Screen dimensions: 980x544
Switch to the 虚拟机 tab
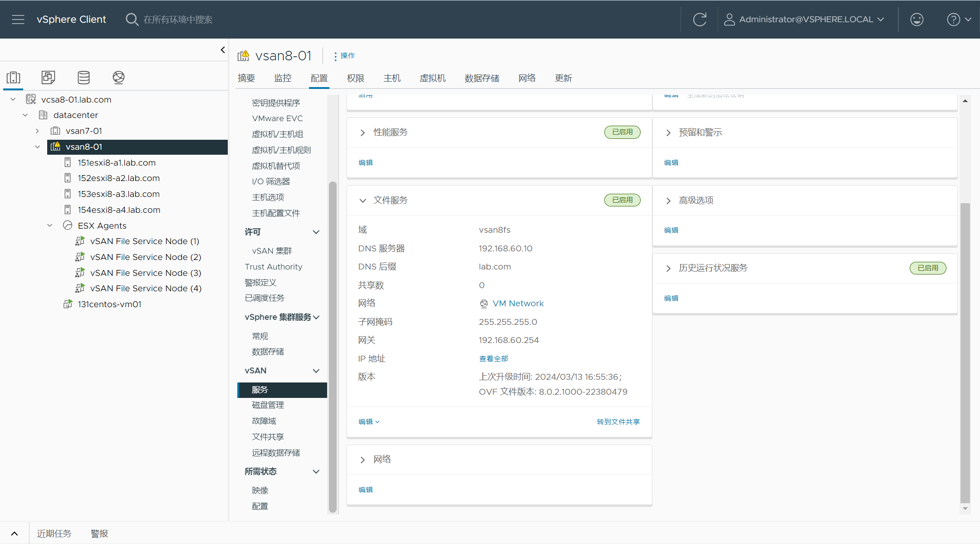point(432,78)
